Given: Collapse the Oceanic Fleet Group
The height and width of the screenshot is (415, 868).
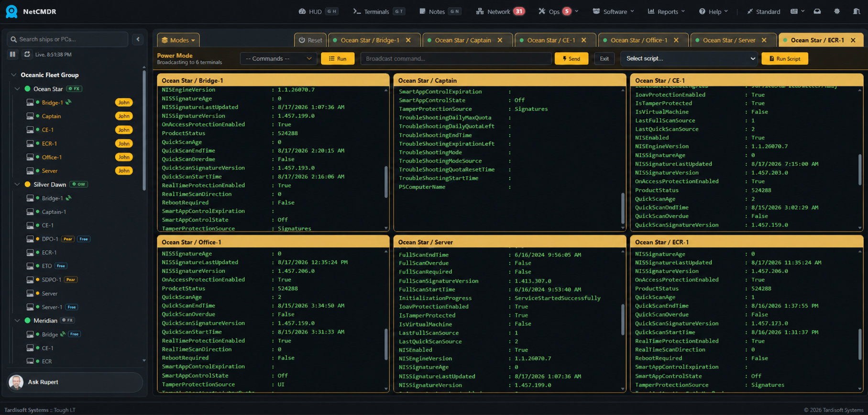Looking at the screenshot, I should click(x=14, y=75).
